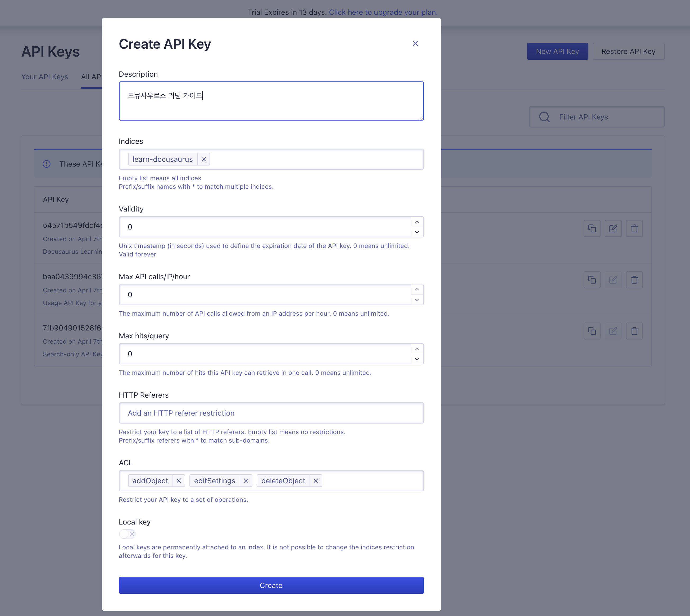690x616 pixels.
Task: Decrease the Max hits/query value
Action: pos(417,359)
